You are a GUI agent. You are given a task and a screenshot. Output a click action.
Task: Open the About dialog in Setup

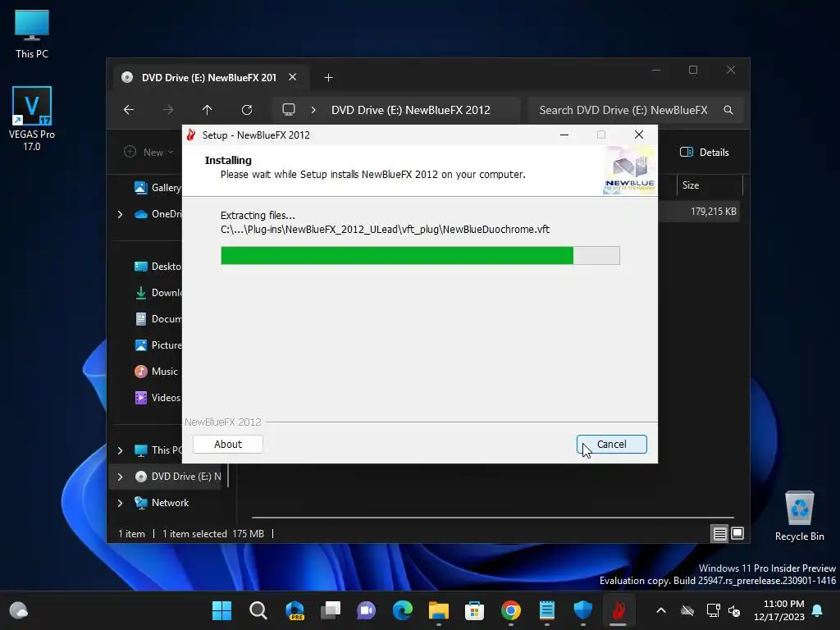[x=228, y=444]
